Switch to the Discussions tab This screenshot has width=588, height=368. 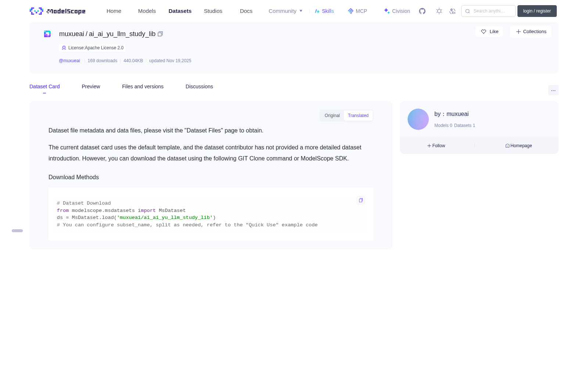click(x=199, y=86)
